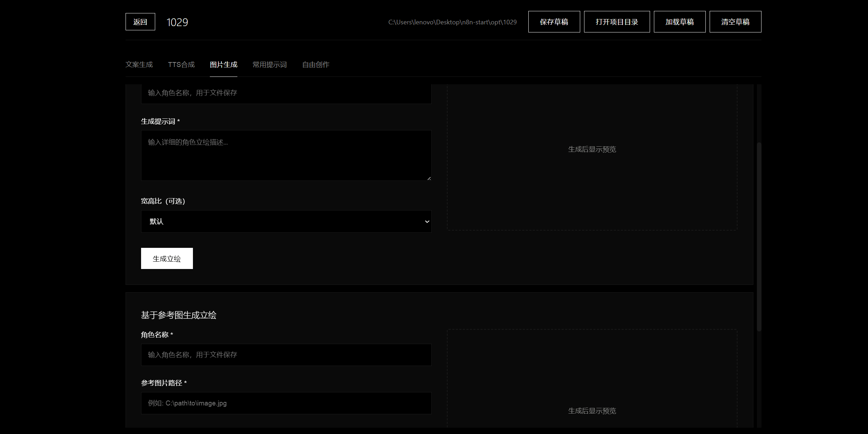Click the 参考图片路径 * label
Viewport: 868px width, 434px height.
pyautogui.click(x=164, y=383)
